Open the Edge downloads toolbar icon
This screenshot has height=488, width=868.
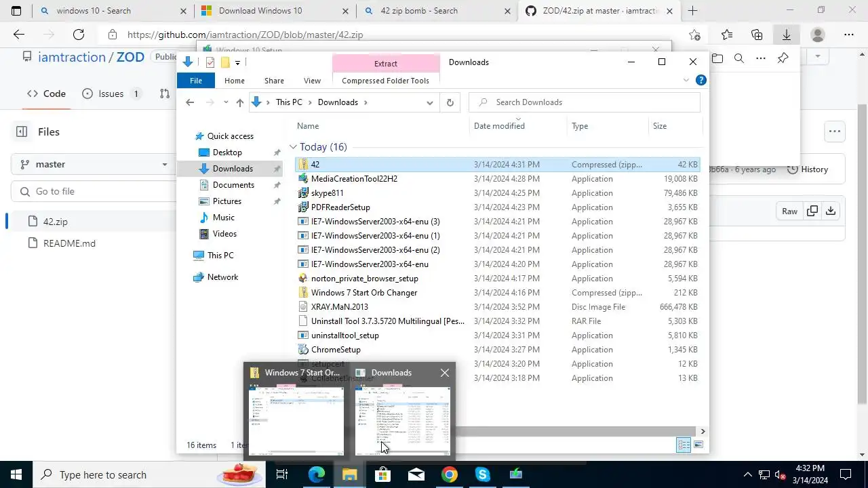click(787, 35)
